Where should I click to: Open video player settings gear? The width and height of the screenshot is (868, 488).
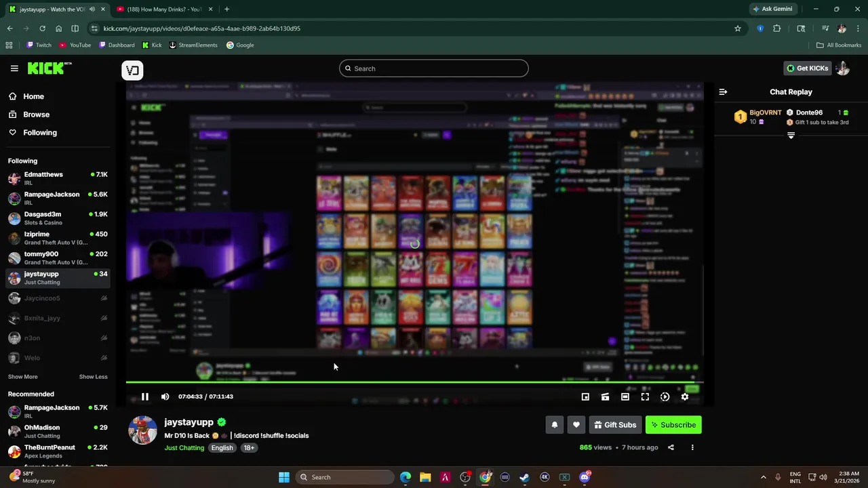(x=685, y=396)
